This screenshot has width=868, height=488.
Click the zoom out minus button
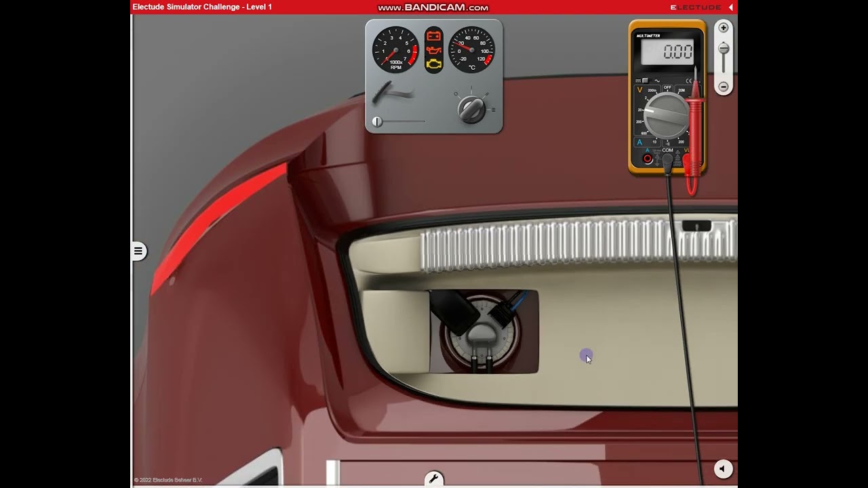(x=724, y=87)
